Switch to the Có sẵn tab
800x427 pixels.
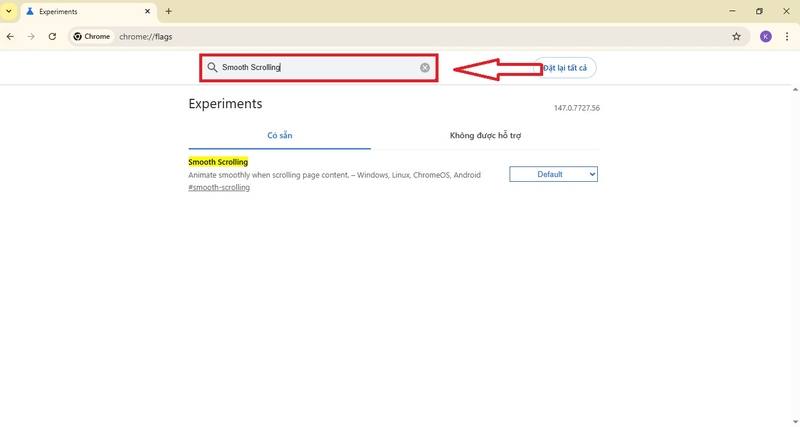[x=280, y=136]
